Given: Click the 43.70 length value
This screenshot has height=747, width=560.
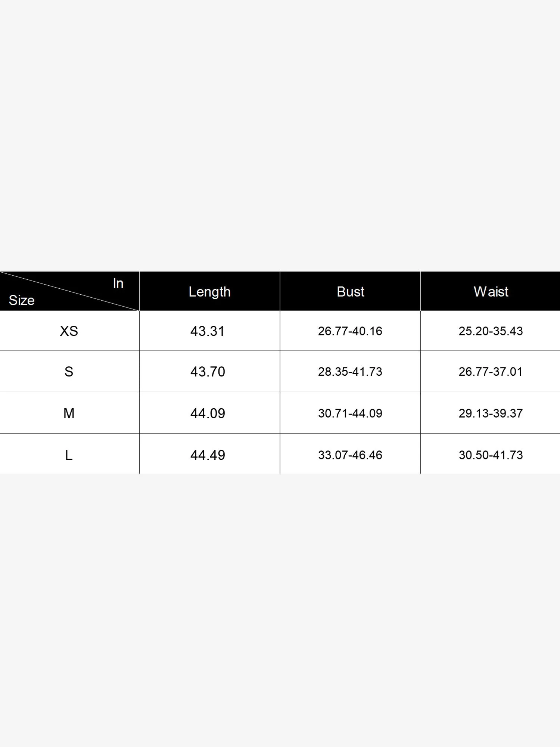Looking at the screenshot, I should 208,372.
